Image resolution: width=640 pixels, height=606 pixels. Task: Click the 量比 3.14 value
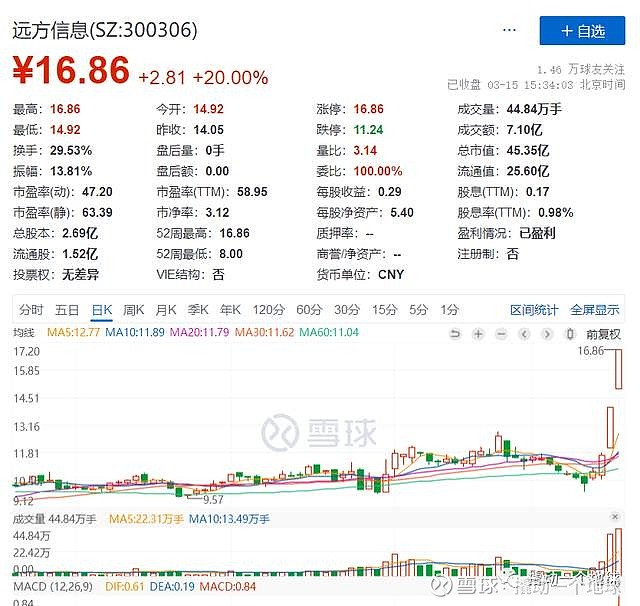click(365, 151)
